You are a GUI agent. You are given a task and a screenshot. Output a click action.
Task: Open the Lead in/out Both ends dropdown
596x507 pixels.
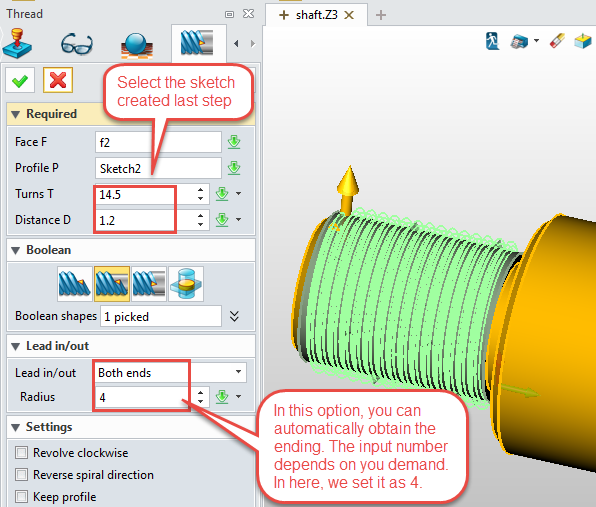(x=170, y=372)
